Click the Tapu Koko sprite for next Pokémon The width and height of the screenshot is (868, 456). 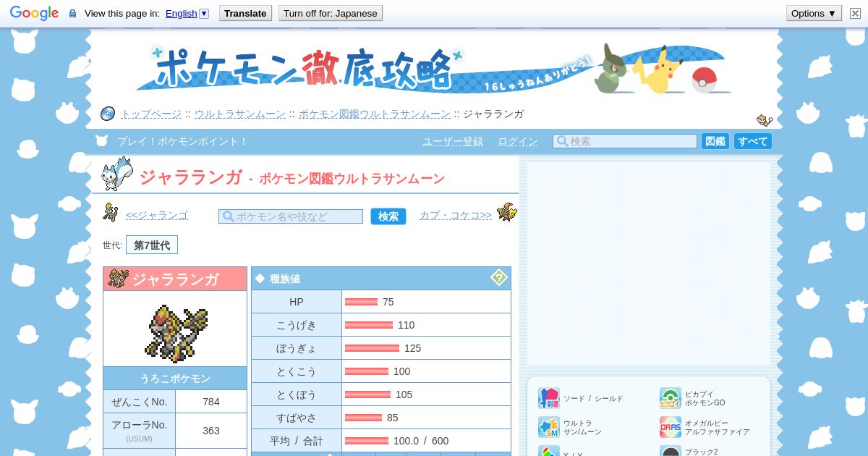tap(507, 213)
